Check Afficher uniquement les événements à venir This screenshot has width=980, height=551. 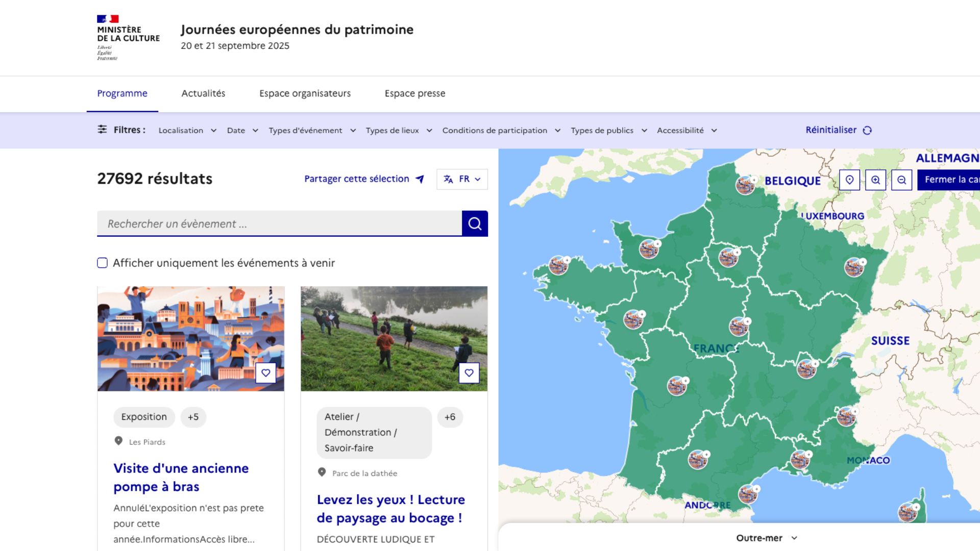click(103, 263)
